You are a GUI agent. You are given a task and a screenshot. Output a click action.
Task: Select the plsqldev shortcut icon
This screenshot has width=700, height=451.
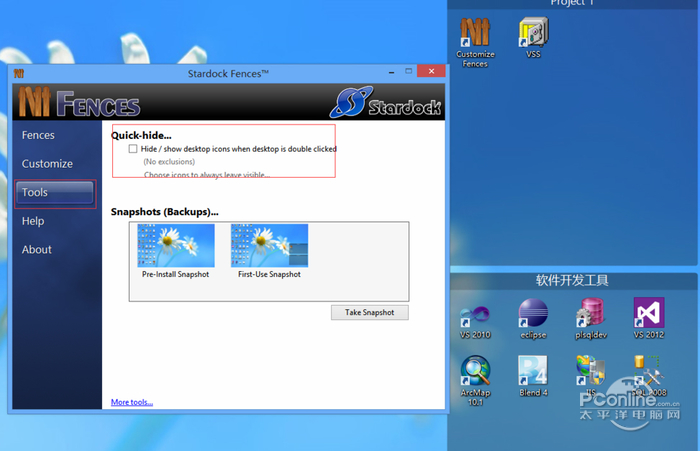591,319
